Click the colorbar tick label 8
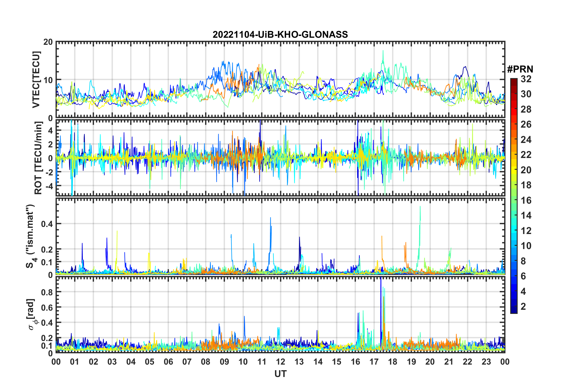561x392 pixels. pos(523,261)
